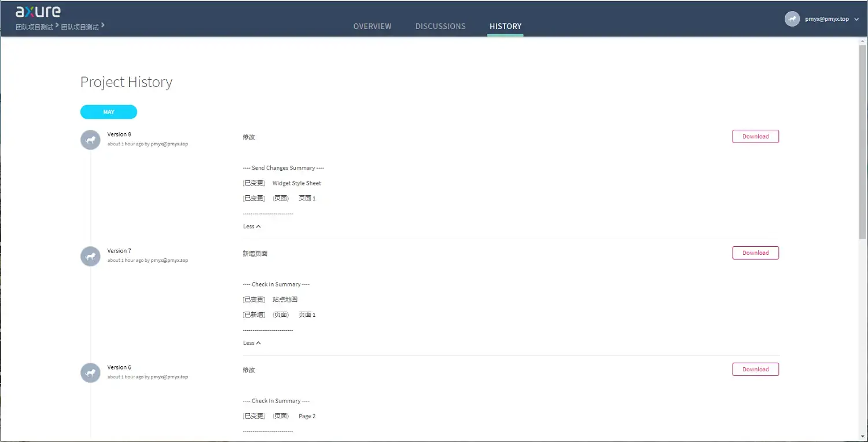Viewport: 868px width, 442px height.
Task: Click the Version 8 avatar icon
Action: (x=90, y=140)
